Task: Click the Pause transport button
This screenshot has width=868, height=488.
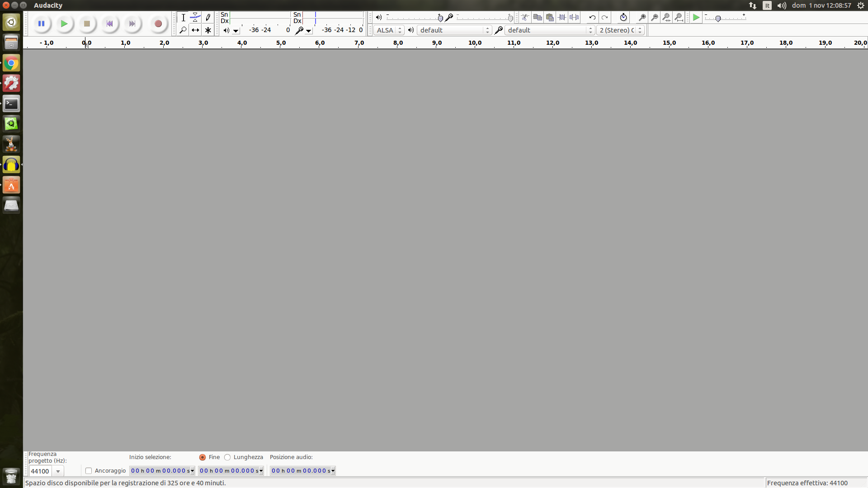Action: [x=41, y=23]
